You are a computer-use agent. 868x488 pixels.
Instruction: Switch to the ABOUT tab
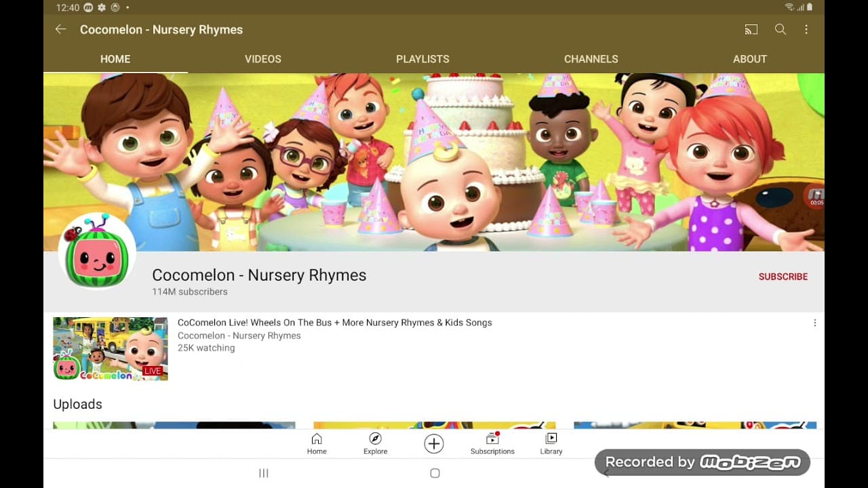[750, 59]
